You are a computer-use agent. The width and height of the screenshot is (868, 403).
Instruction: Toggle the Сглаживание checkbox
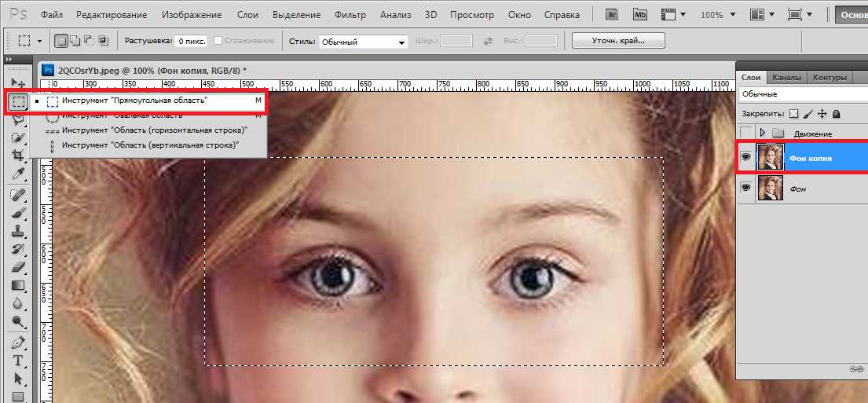coord(218,41)
